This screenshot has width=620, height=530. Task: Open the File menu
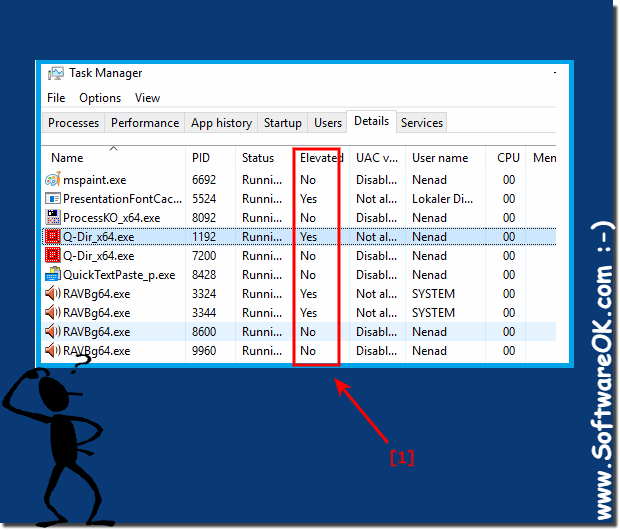56,98
